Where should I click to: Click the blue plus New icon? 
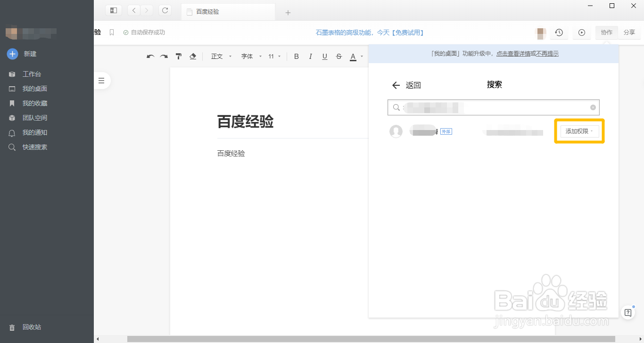(x=12, y=54)
